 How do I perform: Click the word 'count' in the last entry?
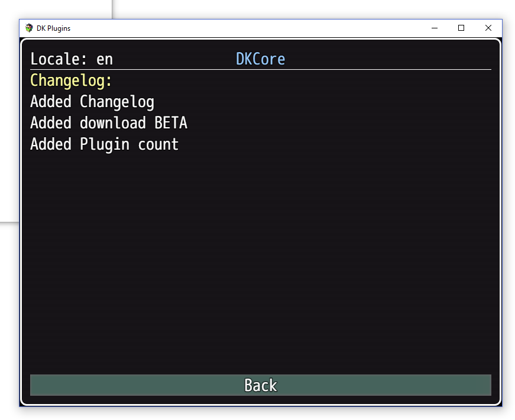coord(158,144)
